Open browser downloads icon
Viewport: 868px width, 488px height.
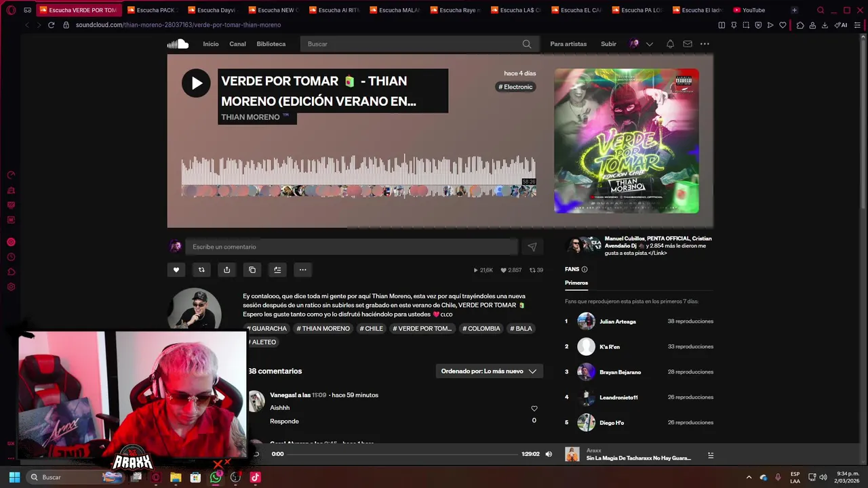pos(825,25)
